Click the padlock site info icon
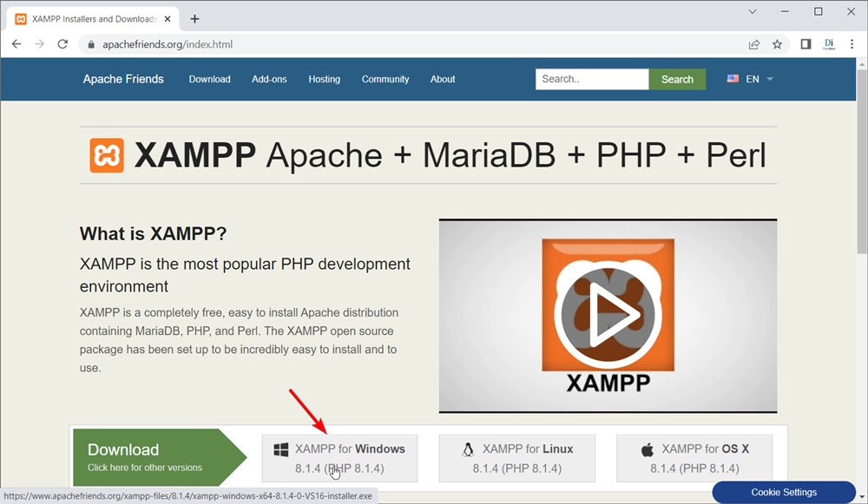Viewport: 868px width, 504px height. point(91,44)
